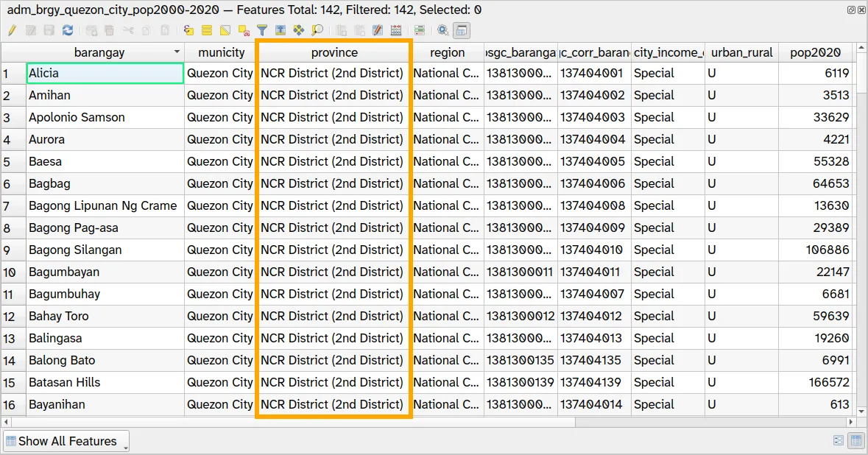
Task: Open the field calculator
Action: 396,31
